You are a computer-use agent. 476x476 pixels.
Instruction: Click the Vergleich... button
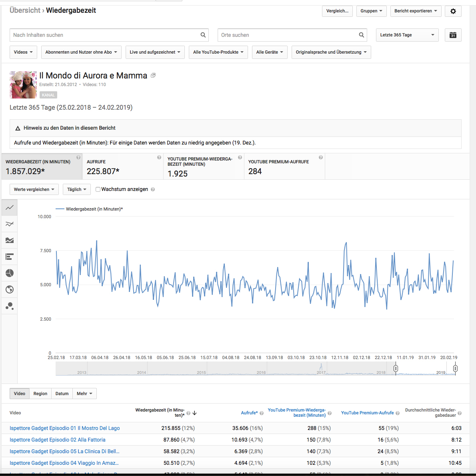click(337, 11)
